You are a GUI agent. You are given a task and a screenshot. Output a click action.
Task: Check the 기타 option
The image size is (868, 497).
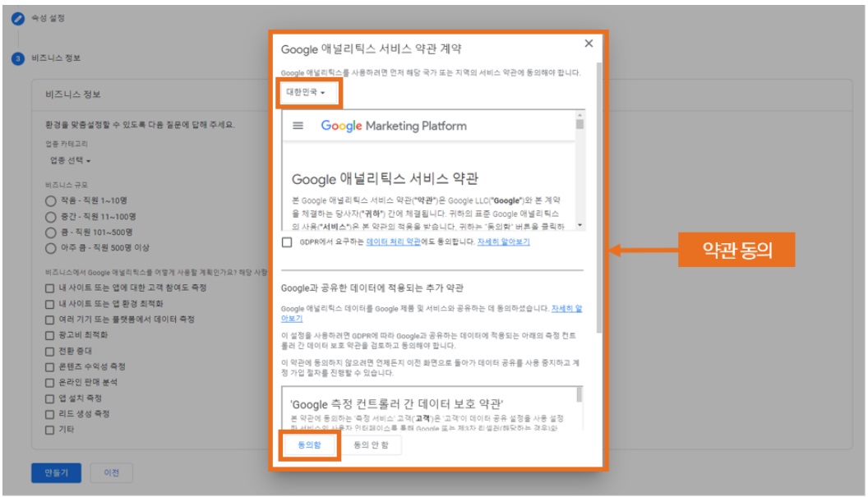click(x=50, y=430)
